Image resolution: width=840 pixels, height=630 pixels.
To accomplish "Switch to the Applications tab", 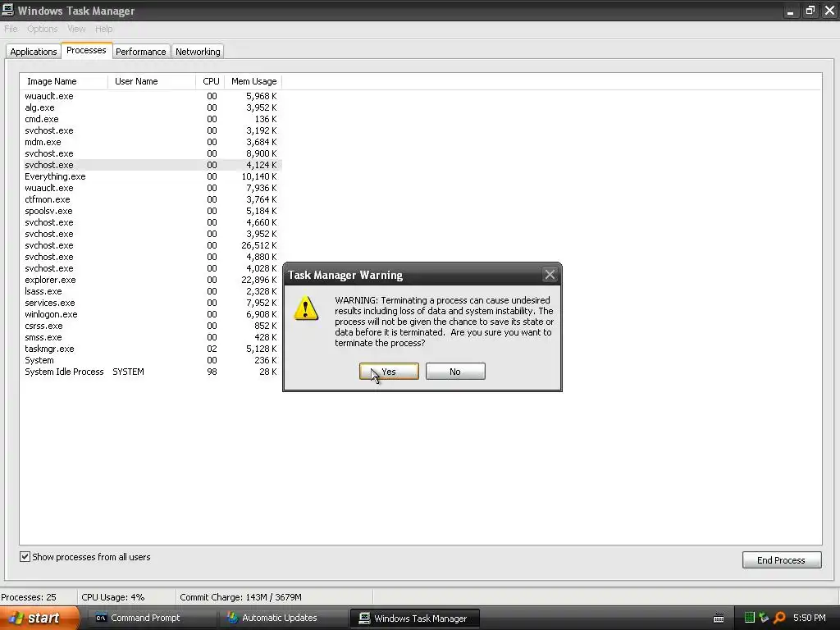I will [33, 52].
